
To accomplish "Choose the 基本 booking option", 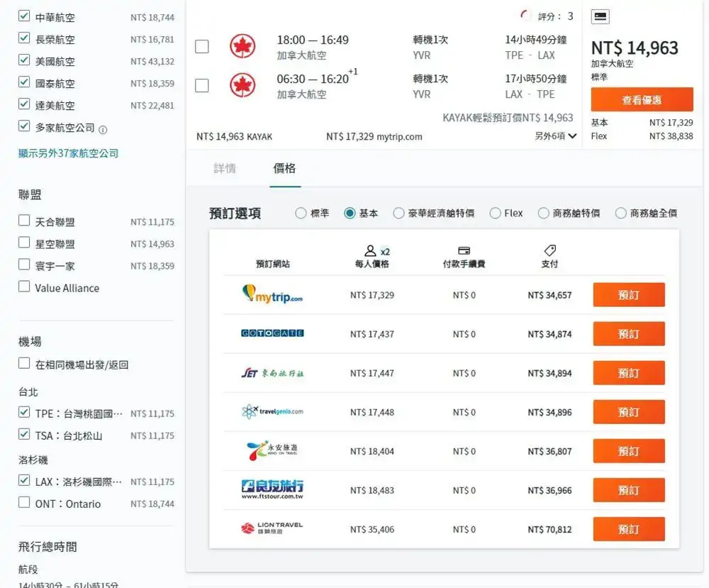I will click(350, 213).
